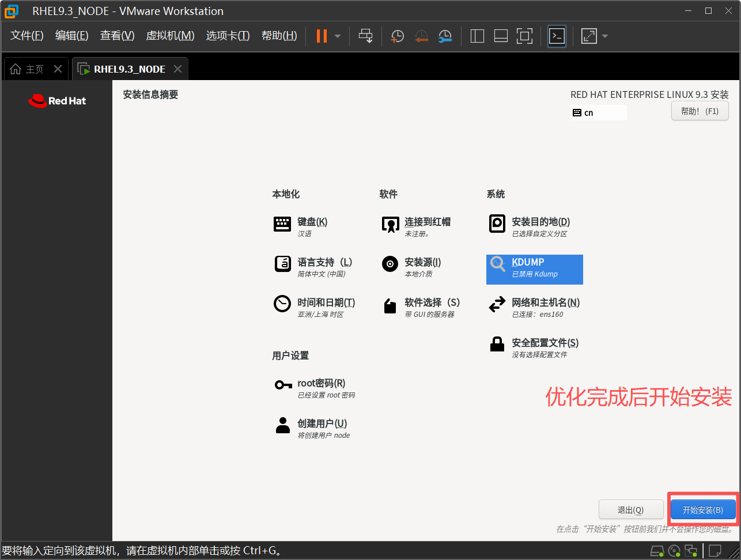The height and width of the screenshot is (560, 741).
Task: Open the snapshot manager wrench-clock icon
Action: (445, 36)
